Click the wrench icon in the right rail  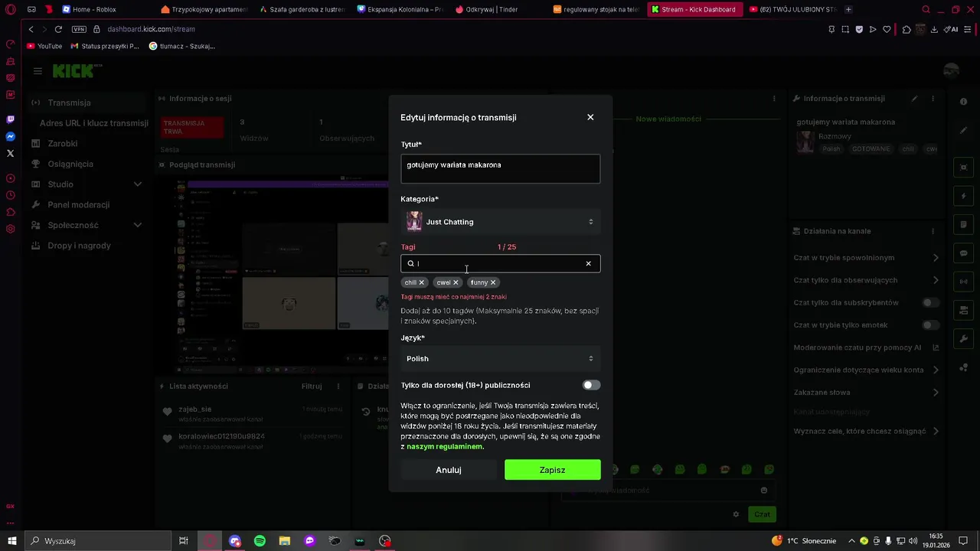963,339
